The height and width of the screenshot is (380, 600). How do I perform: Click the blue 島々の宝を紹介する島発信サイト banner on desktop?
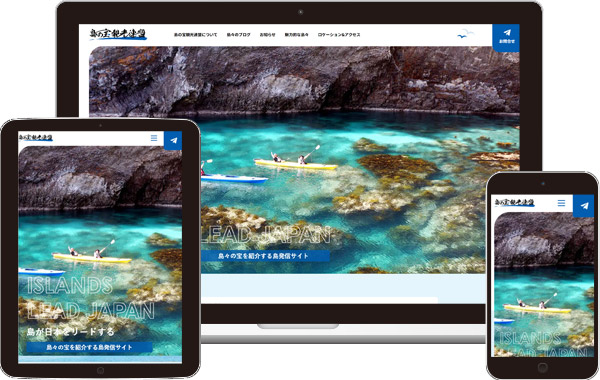click(x=265, y=256)
